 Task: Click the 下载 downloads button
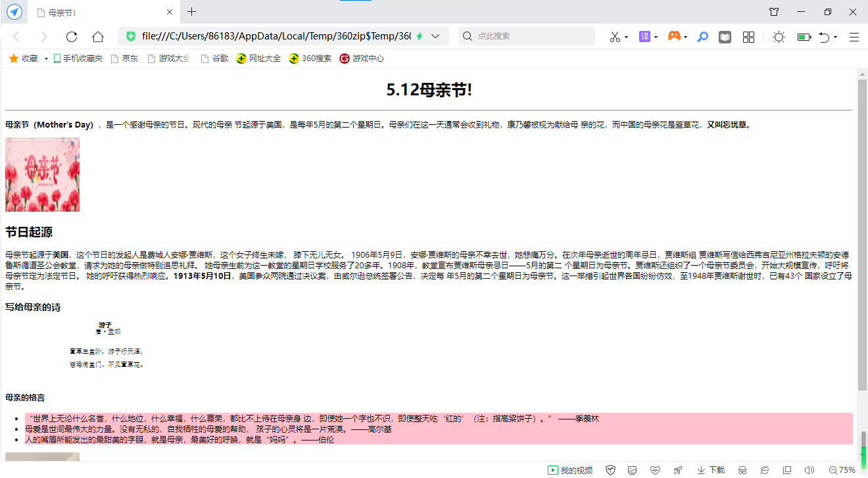(711, 470)
